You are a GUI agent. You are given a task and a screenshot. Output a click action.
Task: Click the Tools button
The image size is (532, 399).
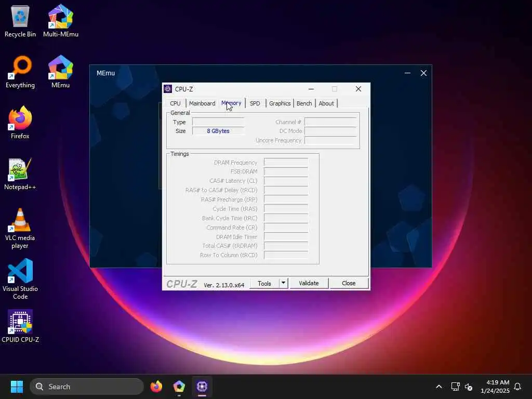[x=264, y=283]
